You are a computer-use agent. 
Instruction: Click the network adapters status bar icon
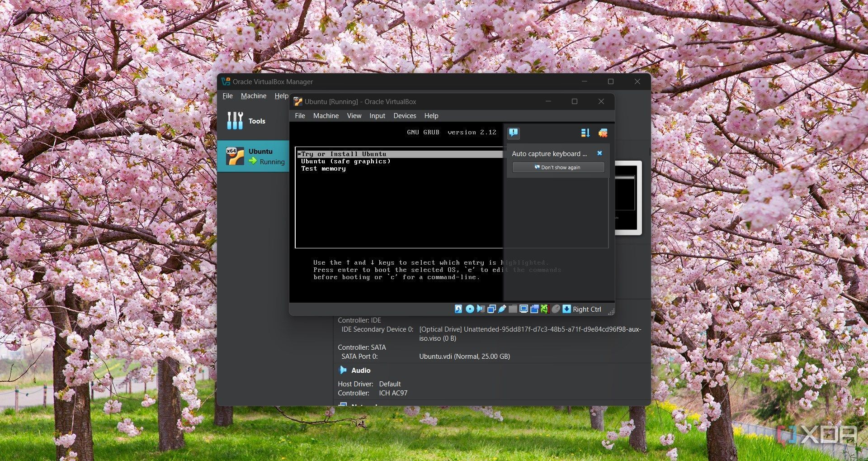point(491,309)
